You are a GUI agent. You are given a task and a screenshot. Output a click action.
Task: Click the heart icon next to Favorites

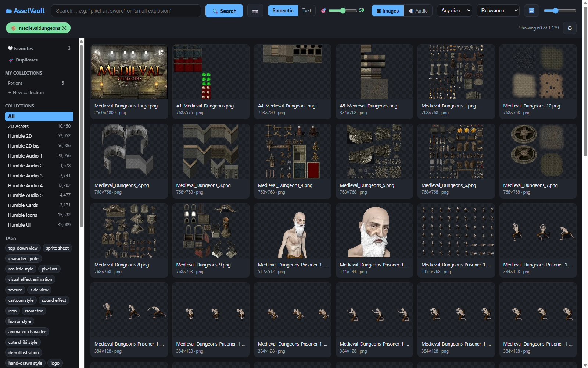10,48
